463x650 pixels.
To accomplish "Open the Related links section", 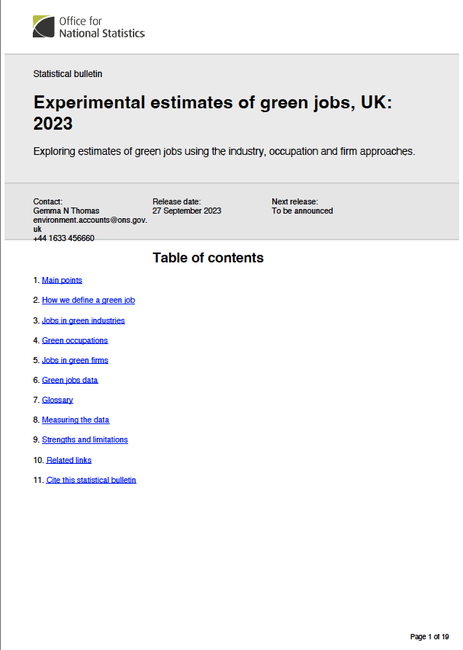I will pos(69,460).
